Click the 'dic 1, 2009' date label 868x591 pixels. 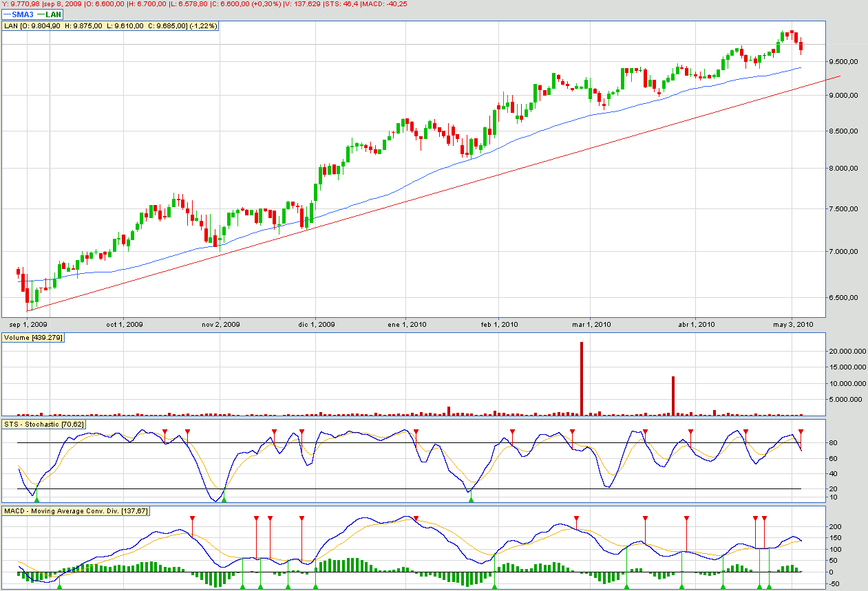point(316,324)
